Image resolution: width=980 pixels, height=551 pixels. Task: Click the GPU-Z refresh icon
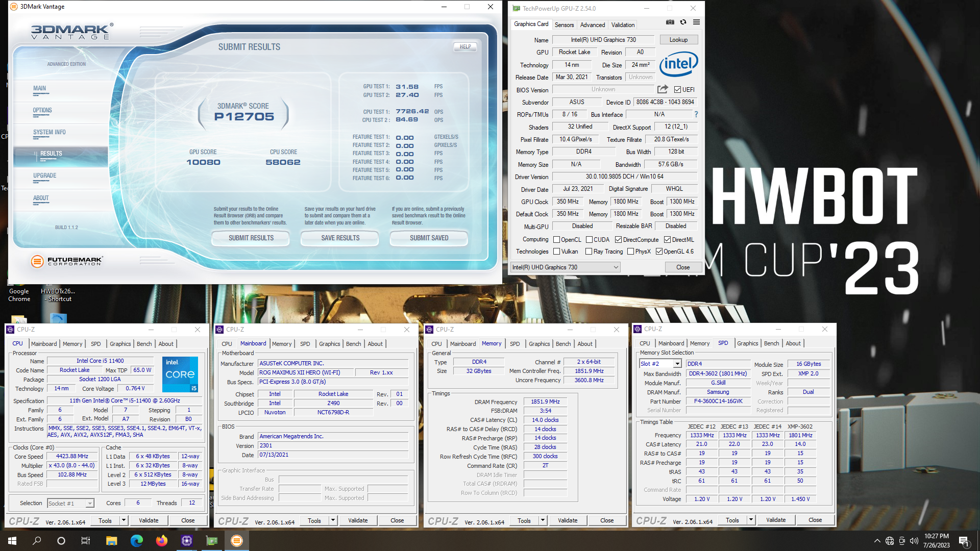click(683, 22)
